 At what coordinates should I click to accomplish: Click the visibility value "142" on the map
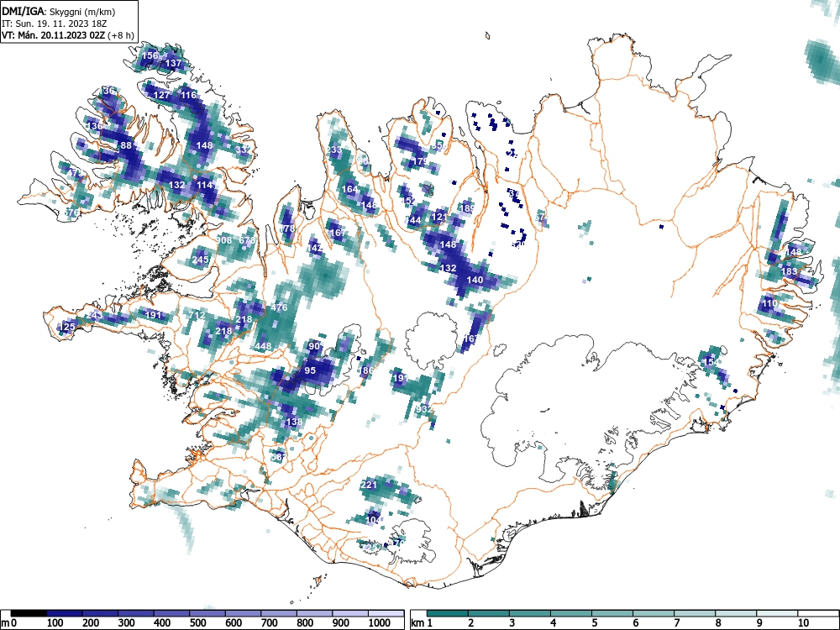pyautogui.click(x=314, y=248)
